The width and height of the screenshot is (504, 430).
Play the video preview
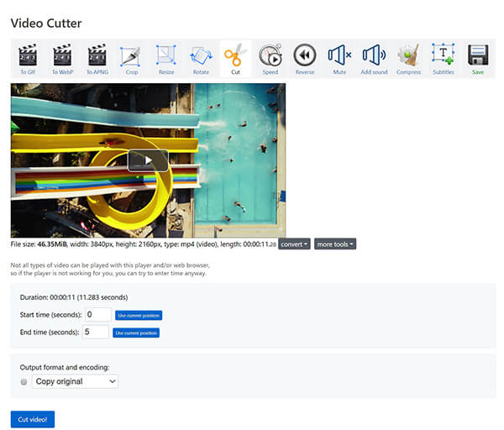click(x=148, y=160)
